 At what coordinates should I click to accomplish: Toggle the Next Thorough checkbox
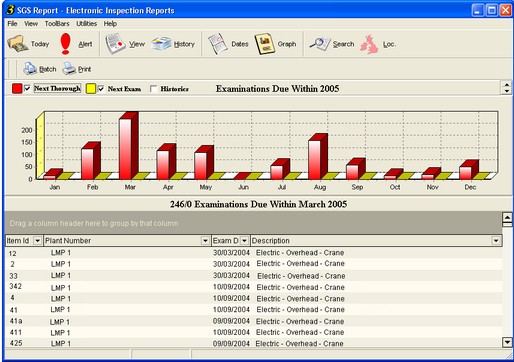click(27, 88)
